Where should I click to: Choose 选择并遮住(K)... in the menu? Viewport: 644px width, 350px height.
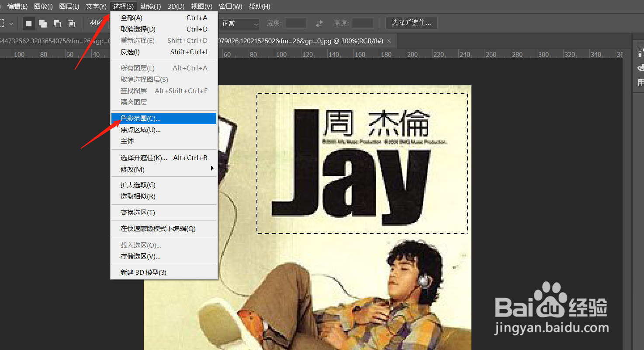164,158
